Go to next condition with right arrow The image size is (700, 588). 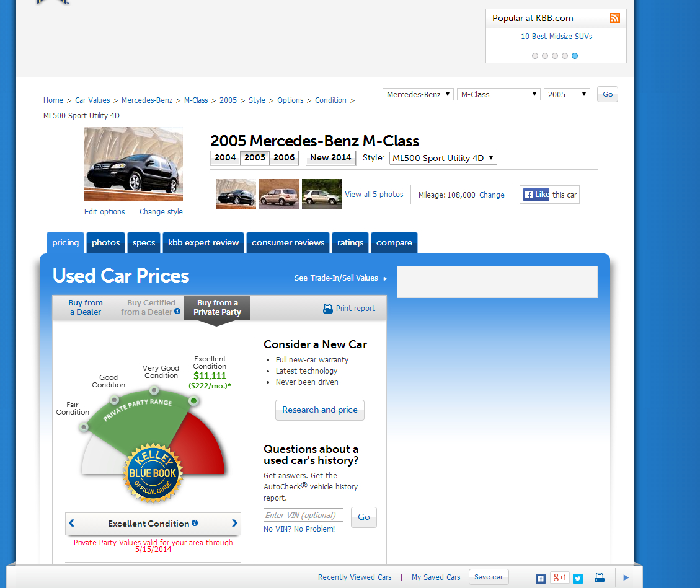(234, 523)
